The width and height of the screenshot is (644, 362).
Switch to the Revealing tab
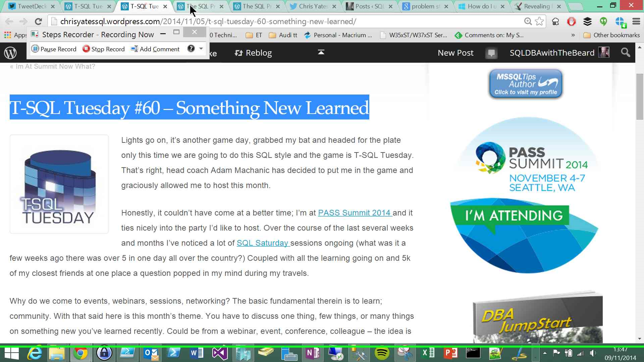537,6
